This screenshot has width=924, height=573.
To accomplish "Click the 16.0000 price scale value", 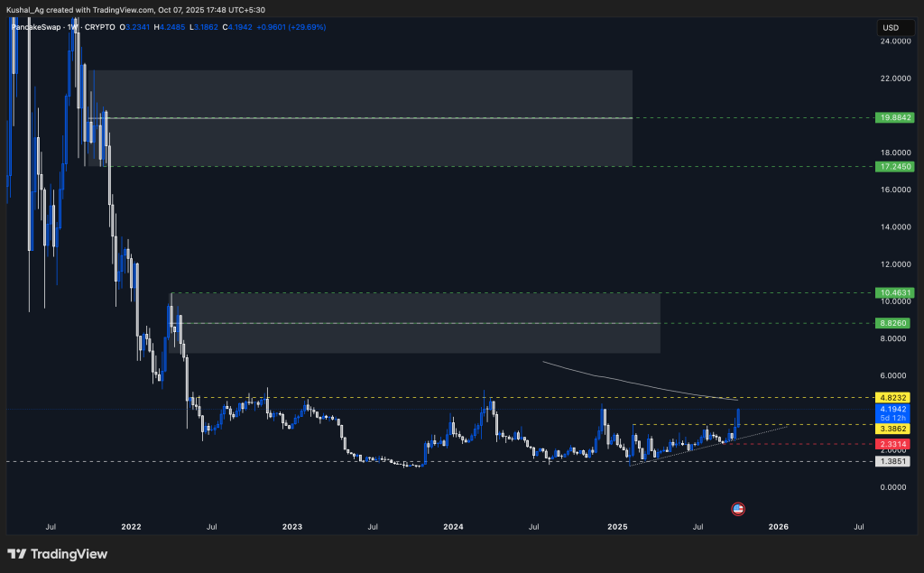I will pyautogui.click(x=895, y=189).
